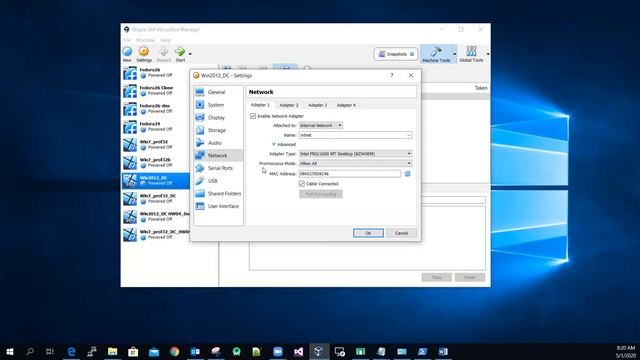Open the Machine menu in VirtualBox Manager
The image size is (640, 360).
[145, 40]
